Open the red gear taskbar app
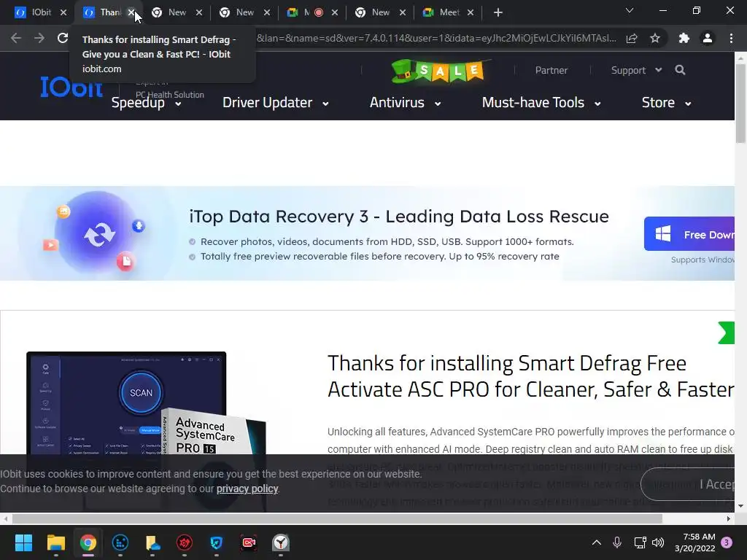The image size is (747, 560). [x=185, y=542]
